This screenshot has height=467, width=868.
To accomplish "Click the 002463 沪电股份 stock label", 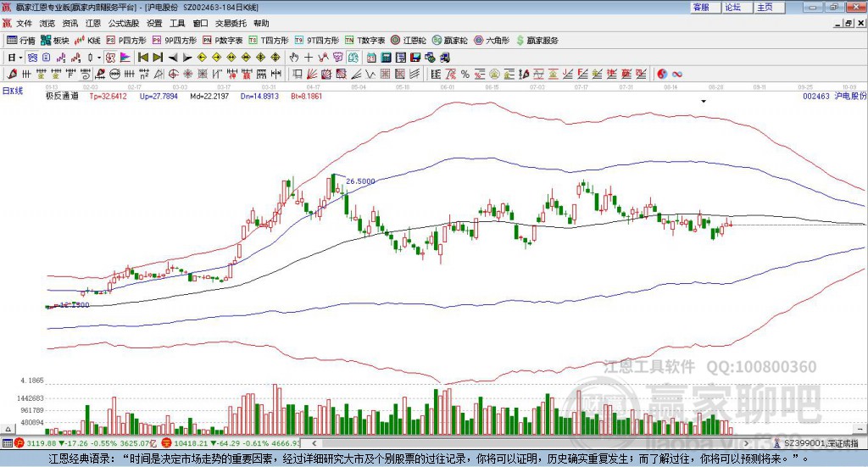I will click(x=834, y=97).
